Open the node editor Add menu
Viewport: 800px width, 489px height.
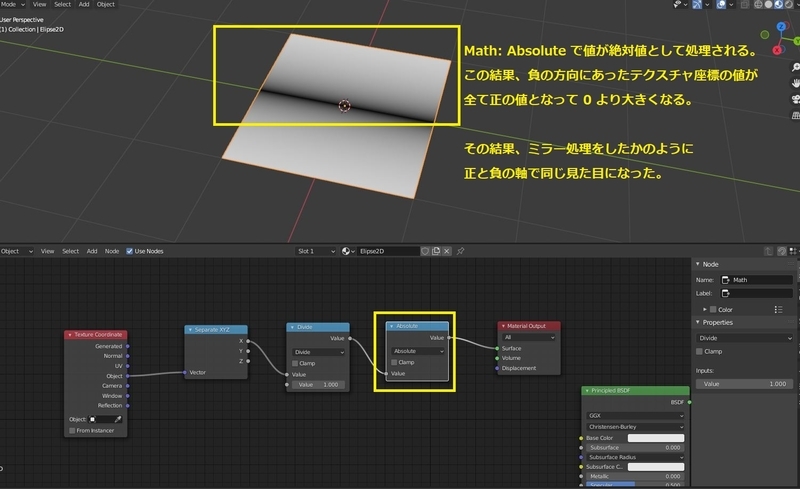point(92,251)
